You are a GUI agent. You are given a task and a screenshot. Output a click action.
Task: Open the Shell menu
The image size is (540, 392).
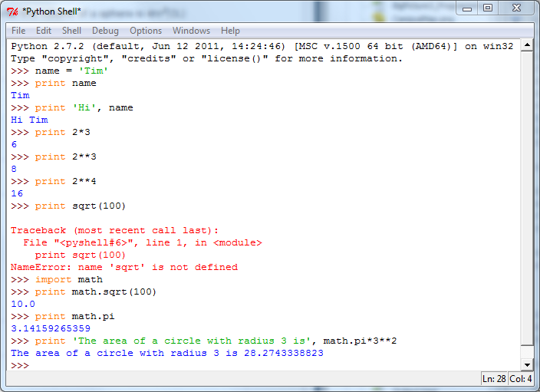(x=71, y=31)
